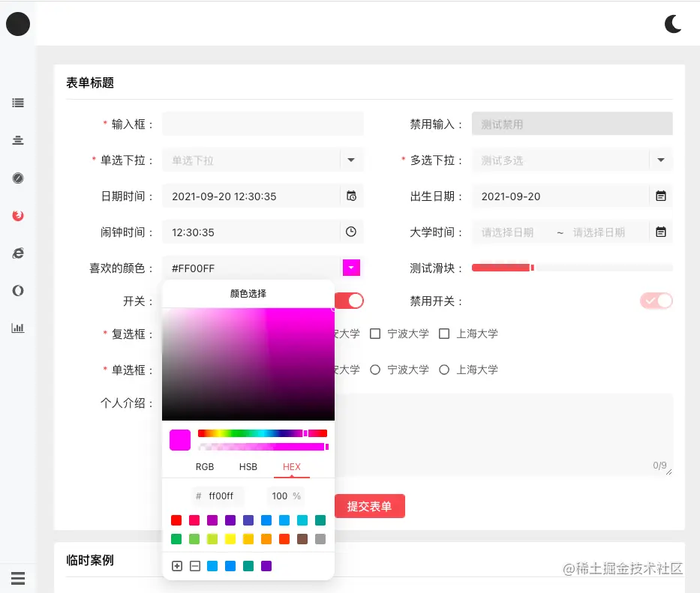Click the ff00ff hex input field
The image size is (700, 593).
coord(218,496)
